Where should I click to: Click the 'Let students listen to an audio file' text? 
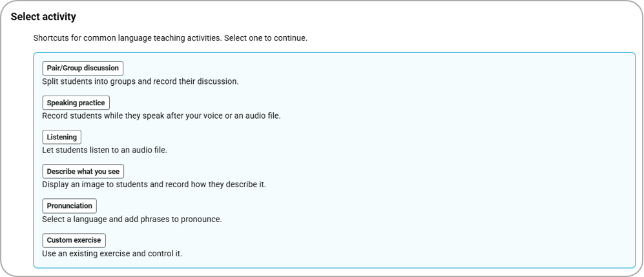[105, 150]
